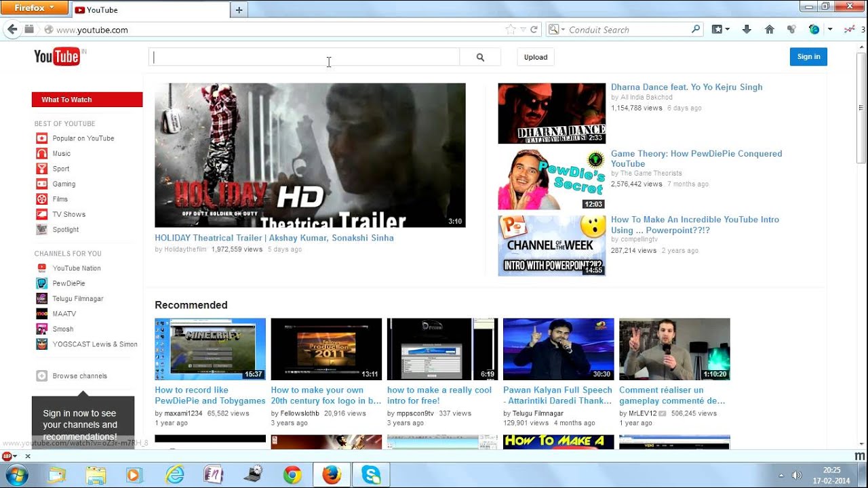Bookmark this page with the star
Screen dimensions: 868x488
[510, 30]
